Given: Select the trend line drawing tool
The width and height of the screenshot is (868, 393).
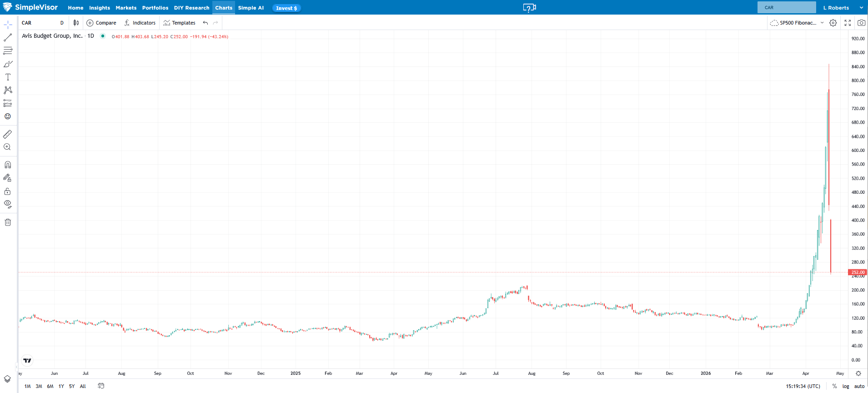Looking at the screenshot, I should [8, 38].
